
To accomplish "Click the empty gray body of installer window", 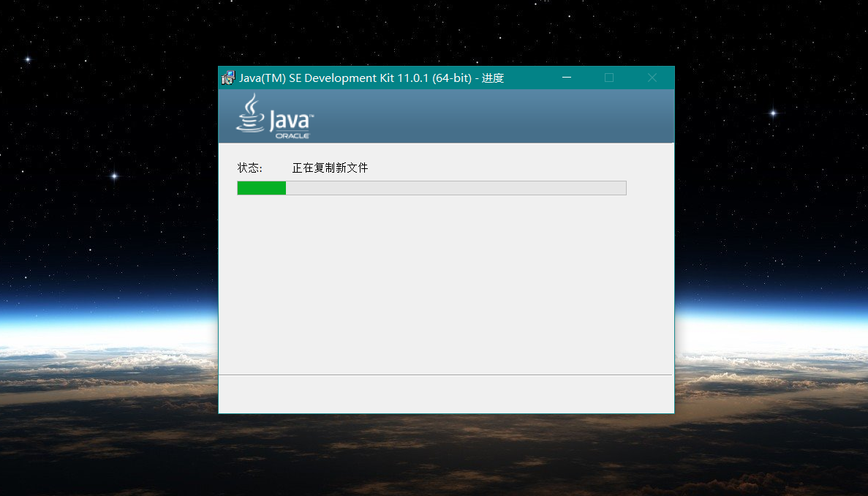I will click(x=446, y=285).
